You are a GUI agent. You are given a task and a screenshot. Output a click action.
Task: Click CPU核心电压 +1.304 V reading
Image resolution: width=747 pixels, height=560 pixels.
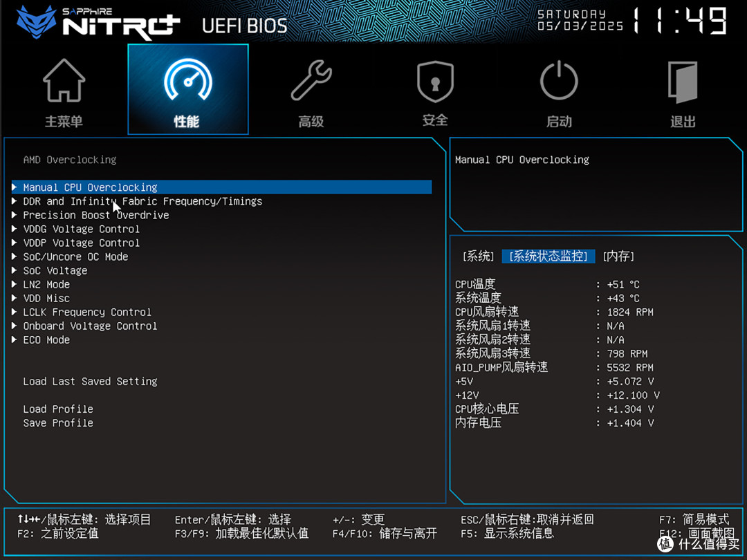coord(554,409)
